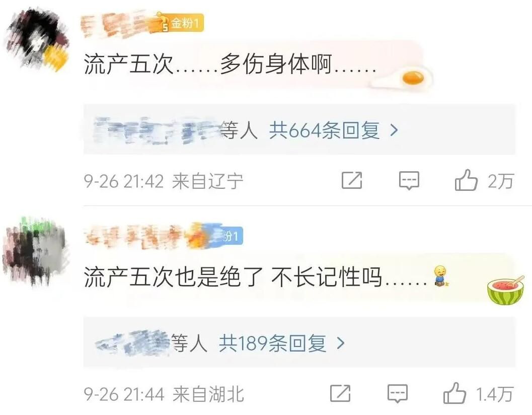Tap the reply bubble on the 湖北 comment
This screenshot has width=532, height=415.
coord(397,394)
